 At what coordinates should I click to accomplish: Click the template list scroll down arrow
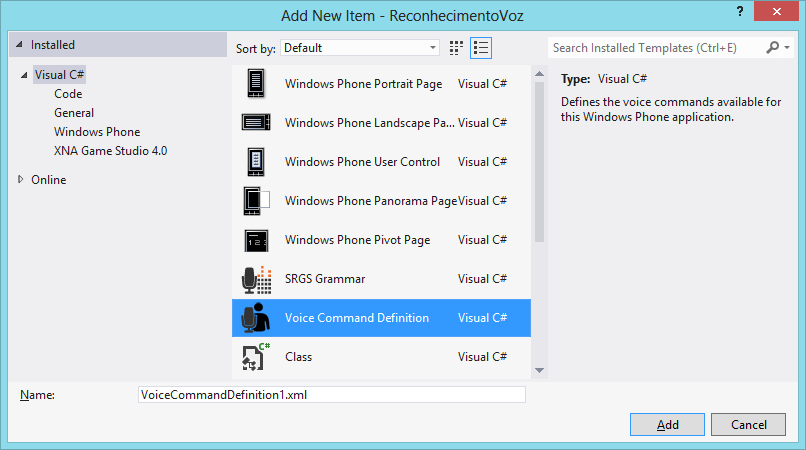tap(539, 370)
